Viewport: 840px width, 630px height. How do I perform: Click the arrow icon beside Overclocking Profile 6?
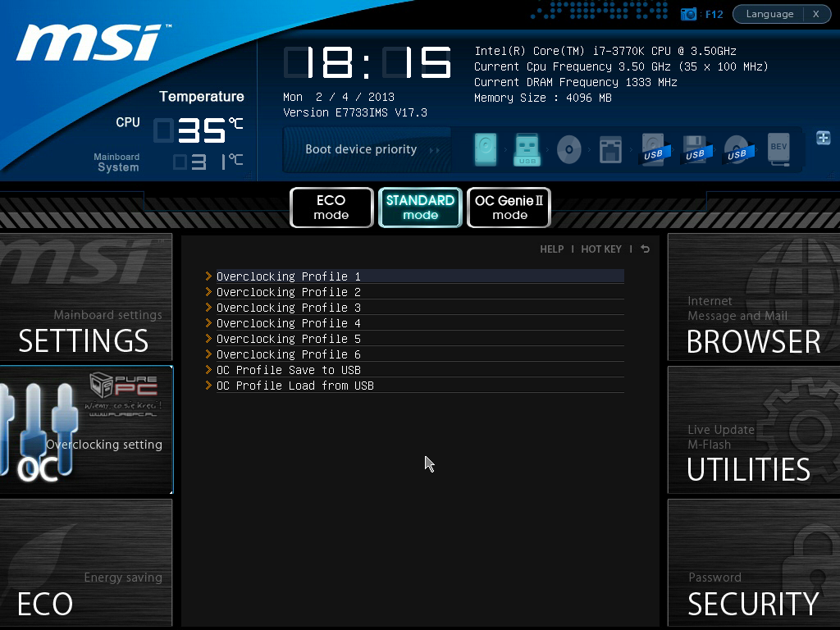click(x=209, y=354)
